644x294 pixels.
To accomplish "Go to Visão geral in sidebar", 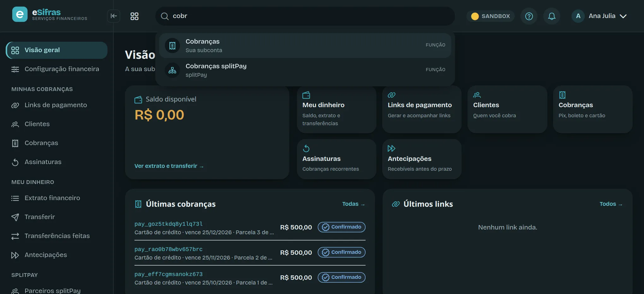I will 57,50.
